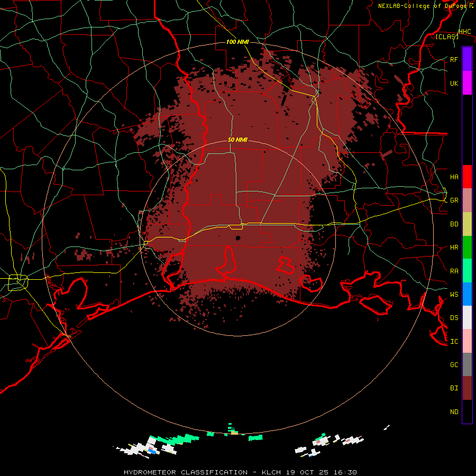Viewport: 476px width, 476px height.
Task: Pick the RA mint-green legend swatch
Action: point(467,271)
